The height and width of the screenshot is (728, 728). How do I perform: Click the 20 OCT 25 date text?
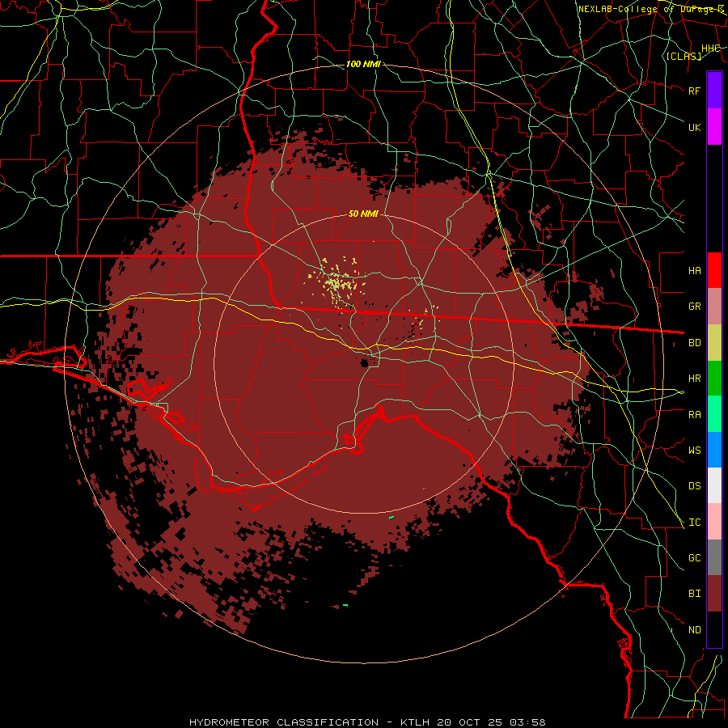469,722
